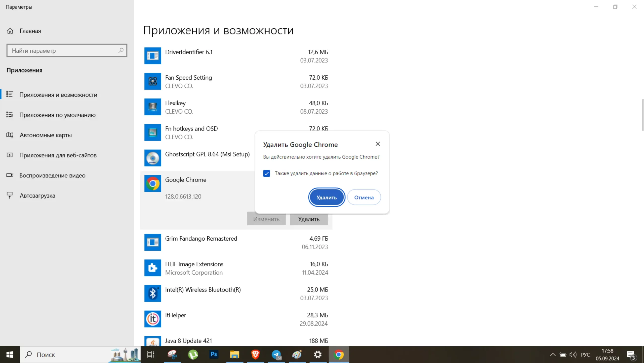The image size is (644, 363).
Task: Open Telegram from the taskbar
Action: pyautogui.click(x=276, y=354)
